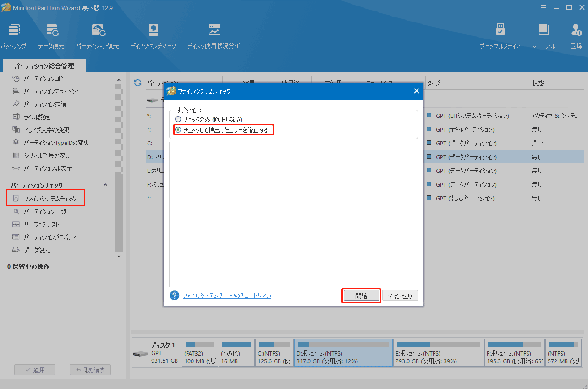588x389 pixels.
Task: Click the キャンセル button
Action: coord(400,296)
